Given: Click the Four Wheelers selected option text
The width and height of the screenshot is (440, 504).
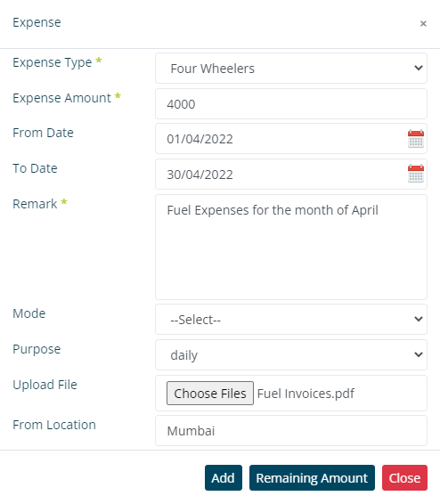Looking at the screenshot, I should [213, 69].
